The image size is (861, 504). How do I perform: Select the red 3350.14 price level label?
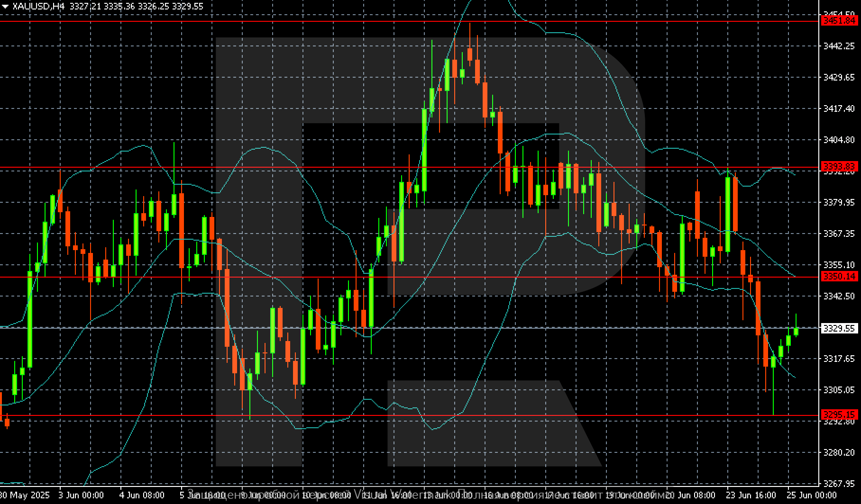click(x=839, y=276)
